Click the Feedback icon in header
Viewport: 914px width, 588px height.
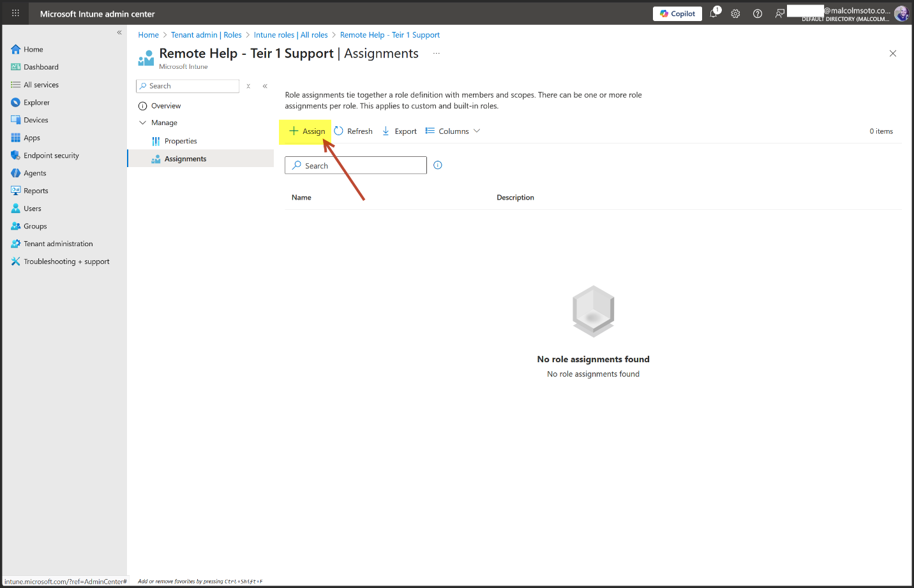tap(779, 13)
